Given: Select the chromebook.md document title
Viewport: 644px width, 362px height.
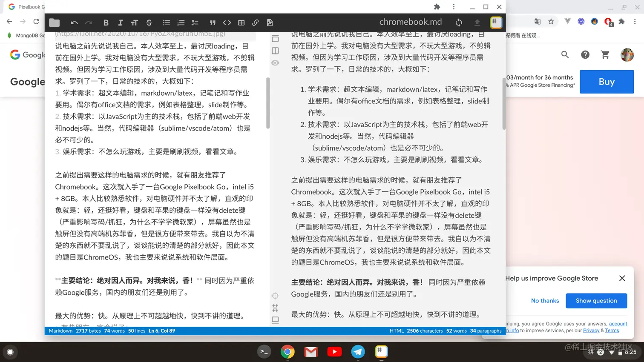Looking at the screenshot, I should [410, 22].
